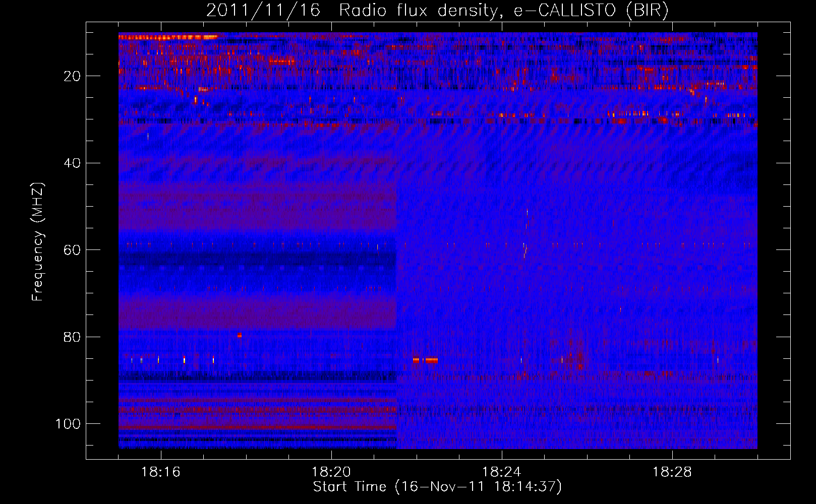Click the 40 MHz frequency tick label

click(72, 163)
